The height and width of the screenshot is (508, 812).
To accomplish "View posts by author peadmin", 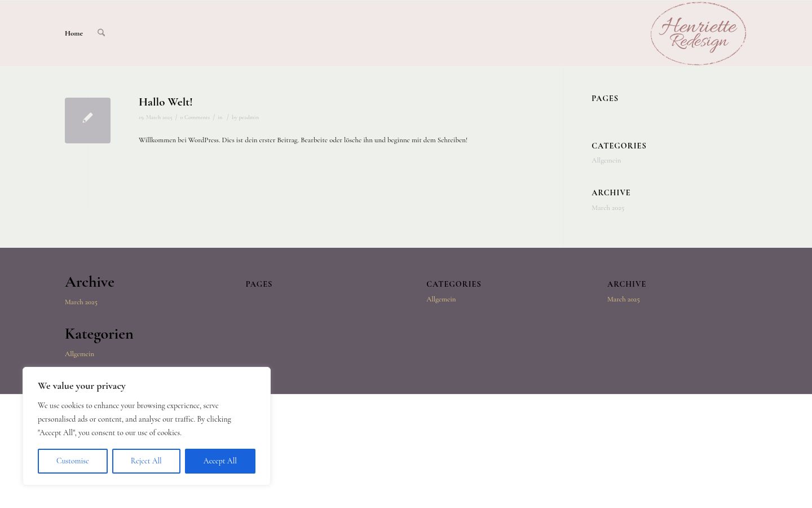I will coord(249,117).
